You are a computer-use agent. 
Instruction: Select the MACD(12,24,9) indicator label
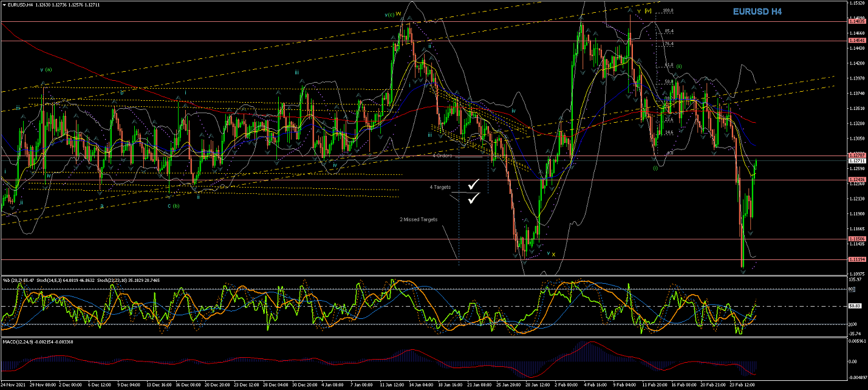click(x=21, y=342)
